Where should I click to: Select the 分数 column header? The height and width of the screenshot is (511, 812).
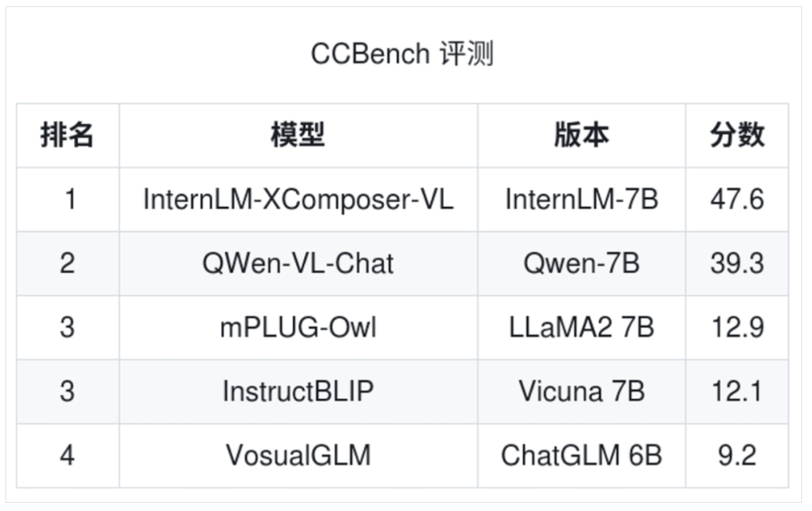(737, 136)
